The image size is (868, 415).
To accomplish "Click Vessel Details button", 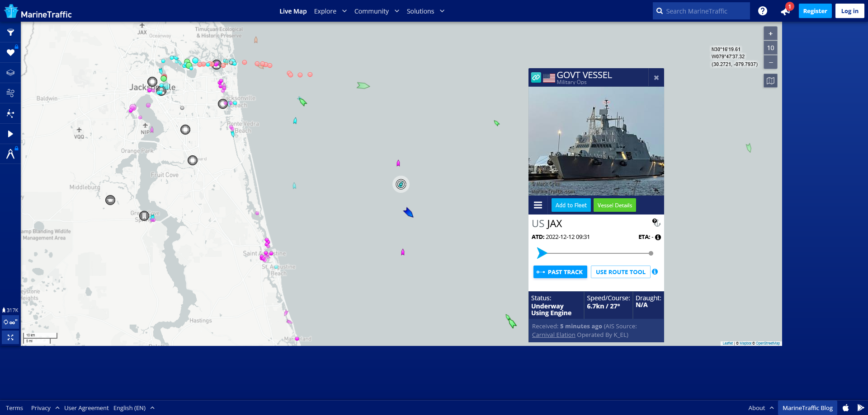I will [x=614, y=205].
